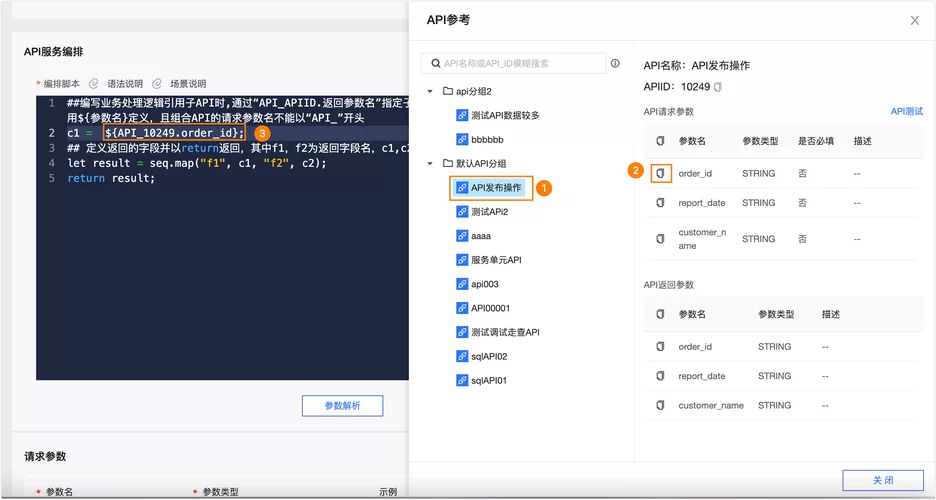Focus the API名称或API_ID search field
936x500 pixels.
pos(514,63)
